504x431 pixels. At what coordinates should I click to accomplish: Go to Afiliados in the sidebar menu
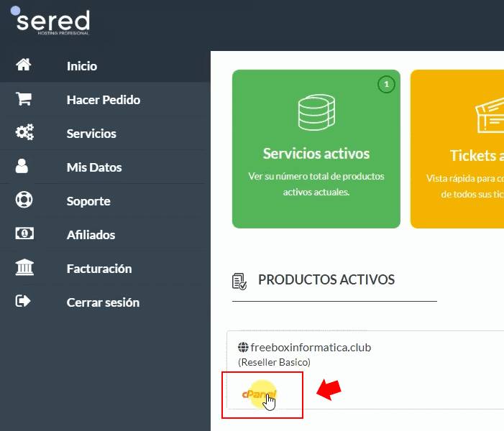click(91, 235)
